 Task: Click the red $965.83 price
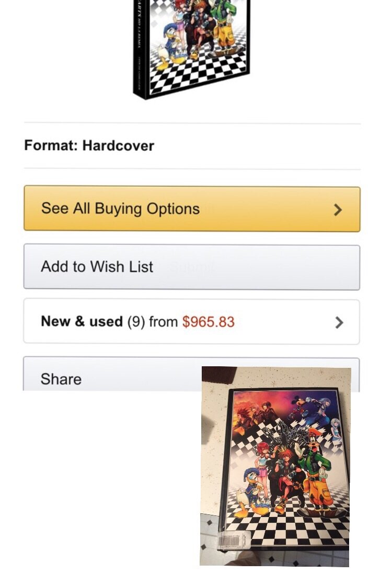(x=209, y=322)
